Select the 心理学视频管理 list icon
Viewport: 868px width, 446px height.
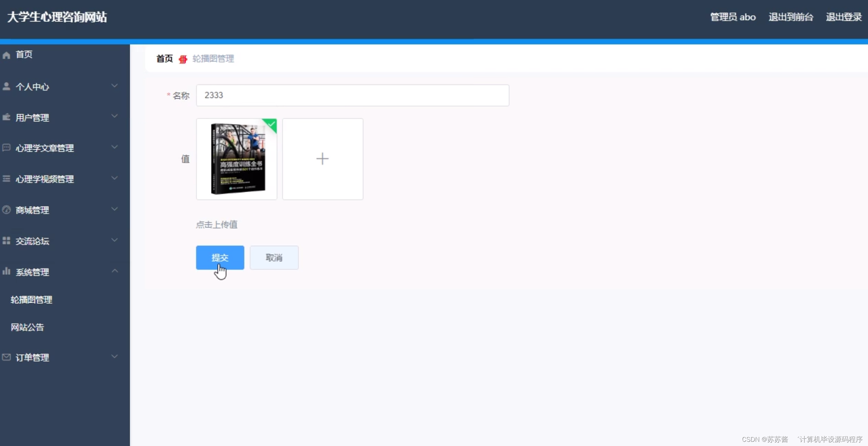click(x=6, y=178)
